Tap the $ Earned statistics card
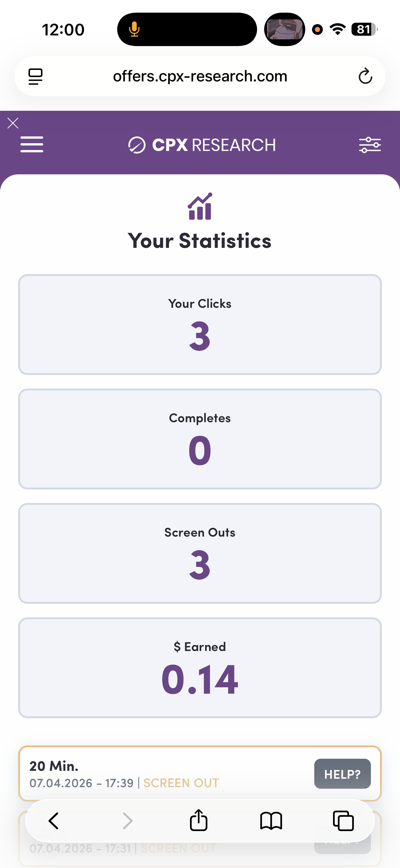Screen dimensions: 400x868 pos(200,668)
